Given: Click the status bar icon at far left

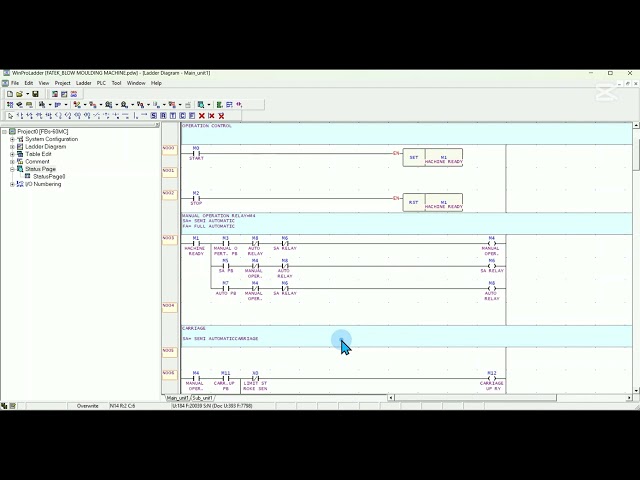Looking at the screenshot, I should (4, 406).
